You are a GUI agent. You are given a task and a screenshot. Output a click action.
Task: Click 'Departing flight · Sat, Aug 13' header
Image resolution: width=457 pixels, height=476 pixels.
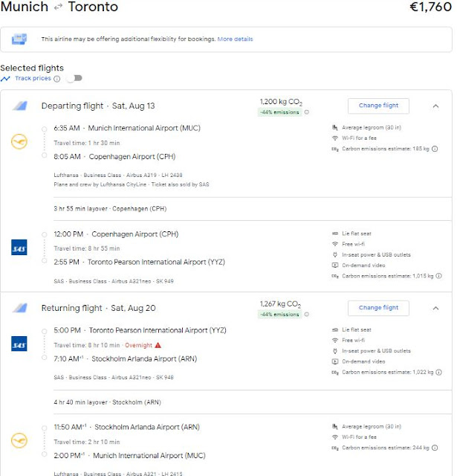tap(98, 106)
